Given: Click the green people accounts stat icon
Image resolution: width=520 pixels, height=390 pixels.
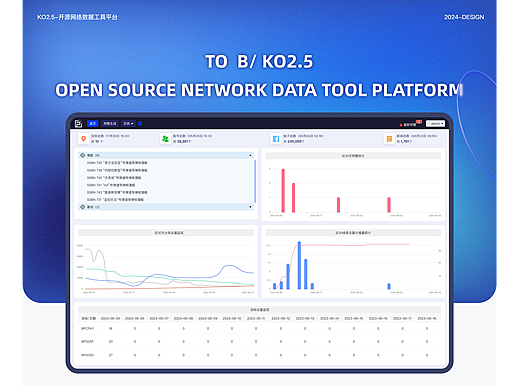Looking at the screenshot, I should 165,138.
